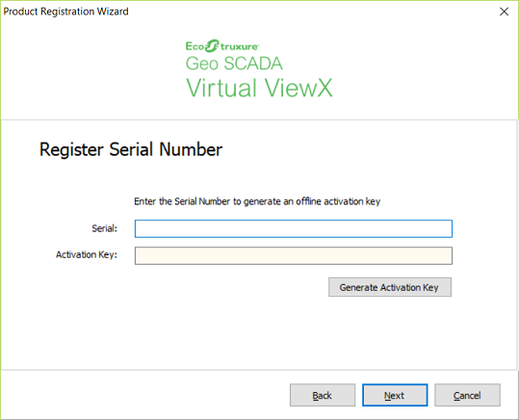Cancel the registration wizard

[467, 395]
